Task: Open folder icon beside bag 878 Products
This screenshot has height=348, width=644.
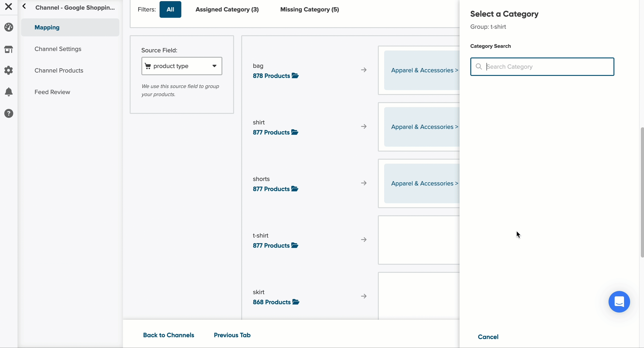Action: point(295,76)
